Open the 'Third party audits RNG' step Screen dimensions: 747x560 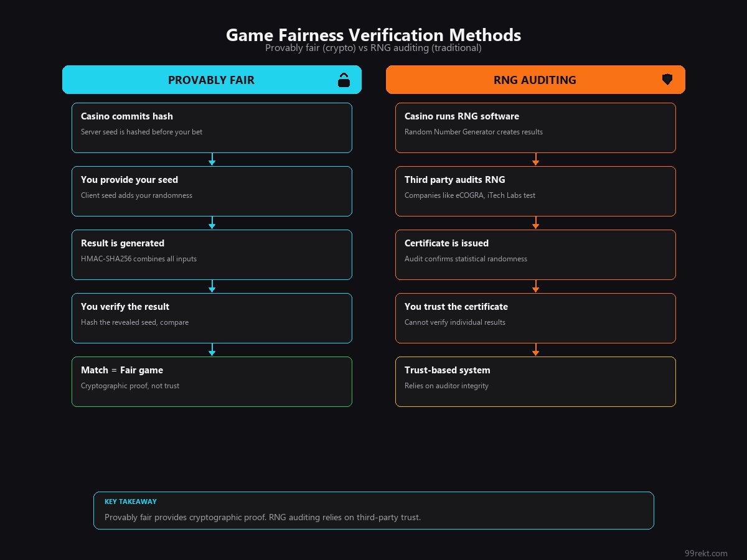click(x=535, y=191)
